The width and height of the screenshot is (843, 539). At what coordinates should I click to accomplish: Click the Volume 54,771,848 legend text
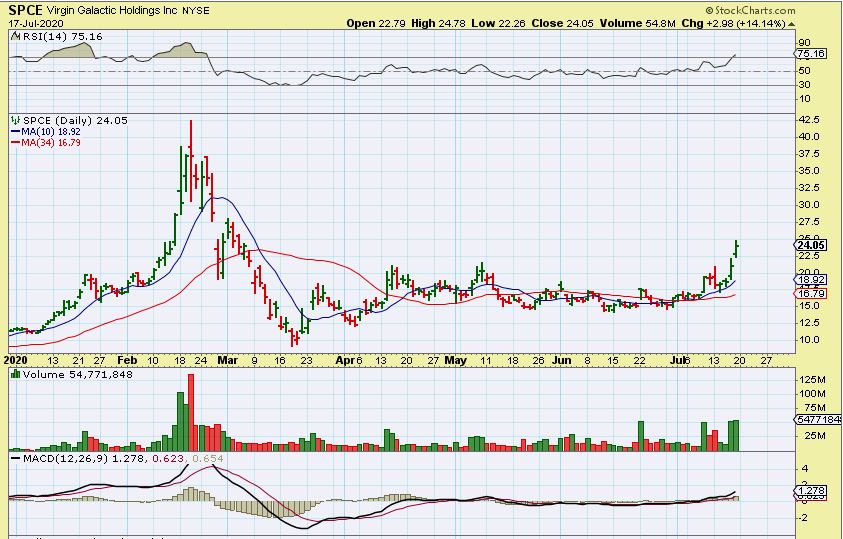[77, 374]
